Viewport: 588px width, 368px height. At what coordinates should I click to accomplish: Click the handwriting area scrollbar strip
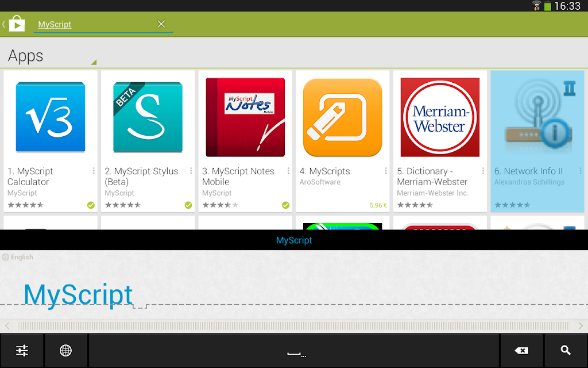tap(294, 325)
